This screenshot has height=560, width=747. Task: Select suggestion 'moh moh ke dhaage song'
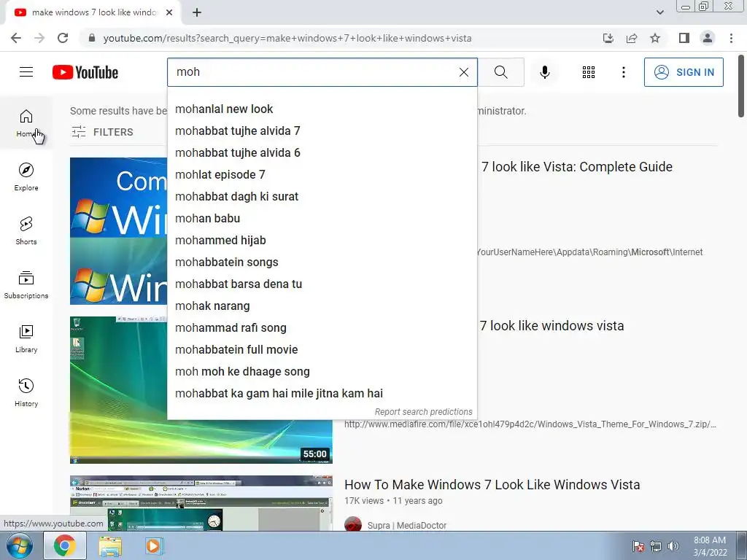click(322, 372)
